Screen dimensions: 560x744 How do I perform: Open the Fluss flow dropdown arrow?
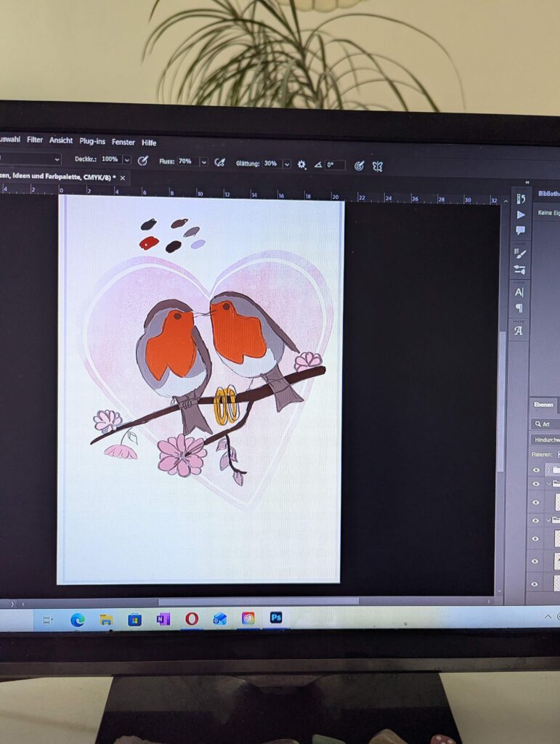203,162
